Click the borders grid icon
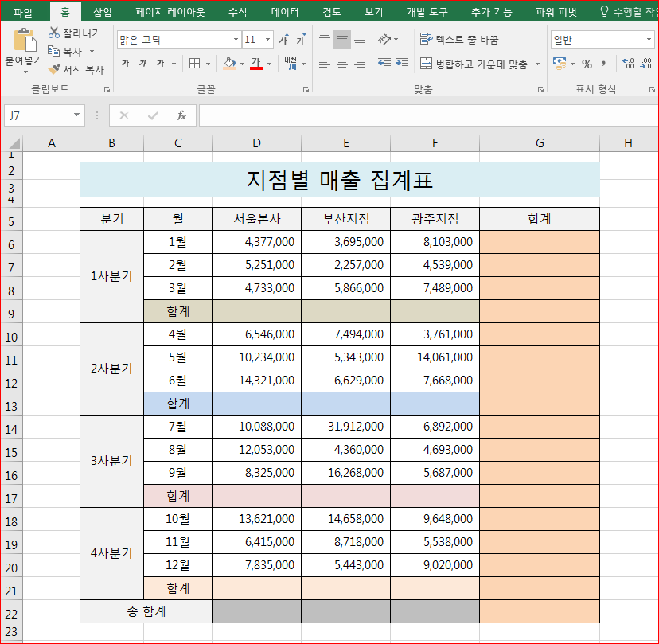 (x=194, y=64)
